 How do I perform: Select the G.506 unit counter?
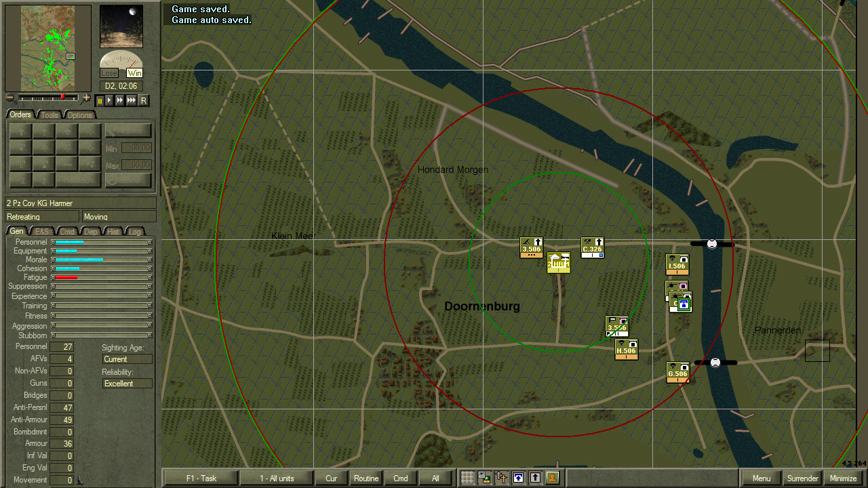pyautogui.click(x=678, y=372)
